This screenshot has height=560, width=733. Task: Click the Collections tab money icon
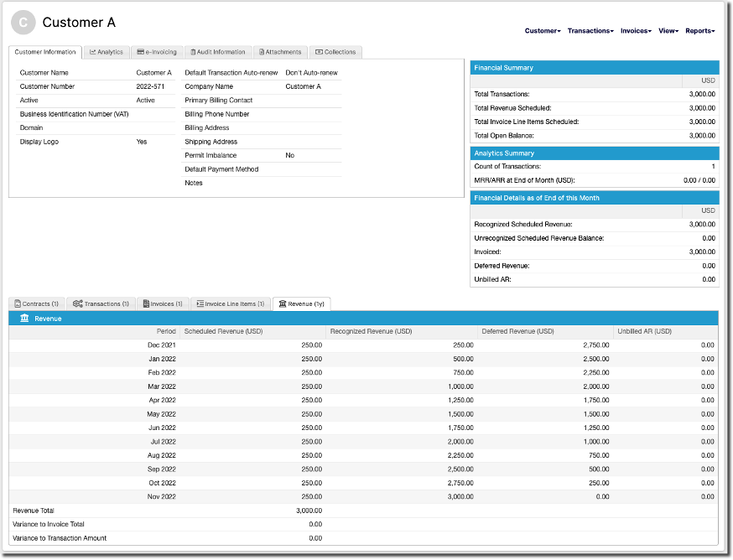(319, 52)
